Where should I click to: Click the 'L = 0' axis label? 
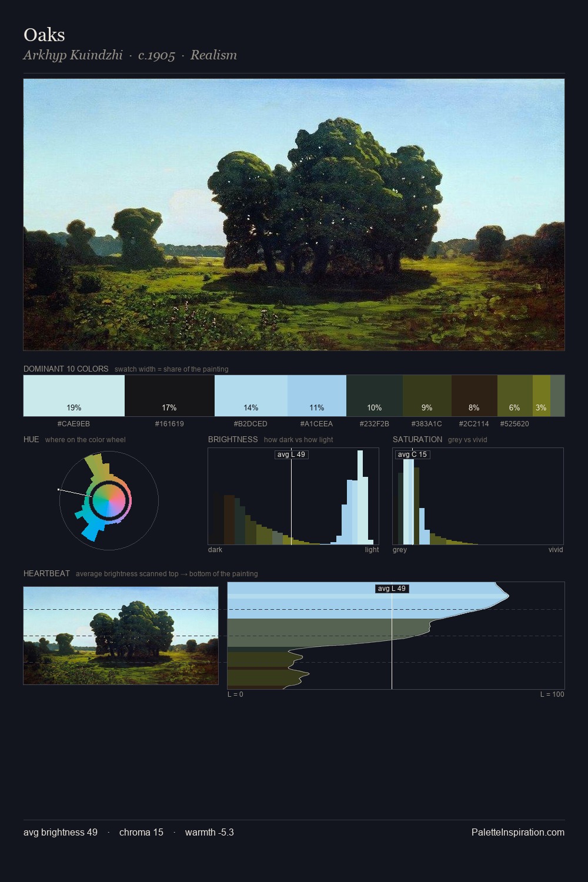[x=235, y=694]
